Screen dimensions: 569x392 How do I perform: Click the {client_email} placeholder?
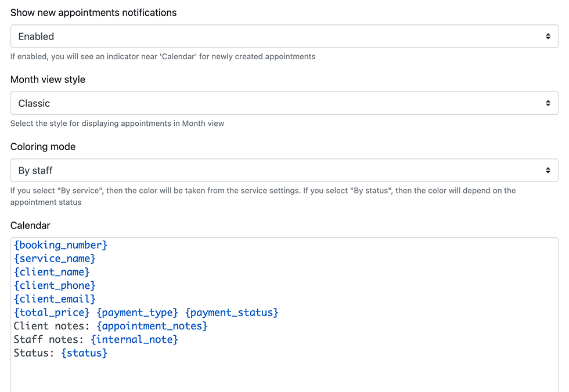point(55,299)
